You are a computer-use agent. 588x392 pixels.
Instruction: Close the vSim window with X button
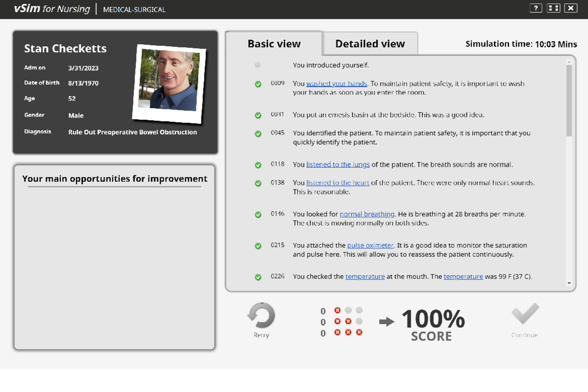[571, 8]
